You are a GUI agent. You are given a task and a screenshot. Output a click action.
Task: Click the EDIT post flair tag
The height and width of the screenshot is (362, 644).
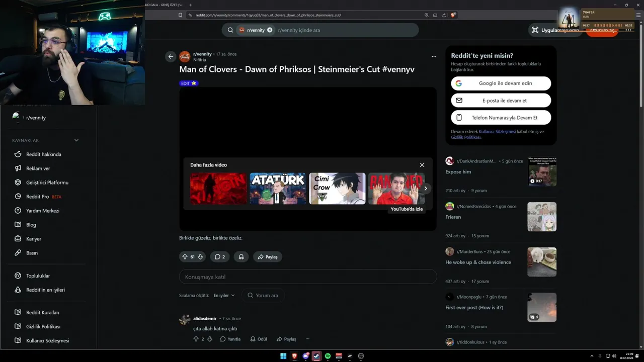point(189,83)
